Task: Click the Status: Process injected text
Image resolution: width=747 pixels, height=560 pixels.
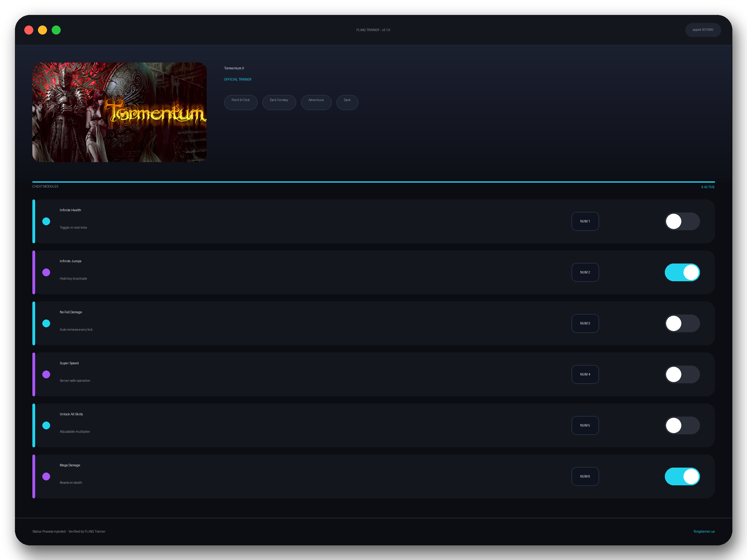Action: pos(49,531)
